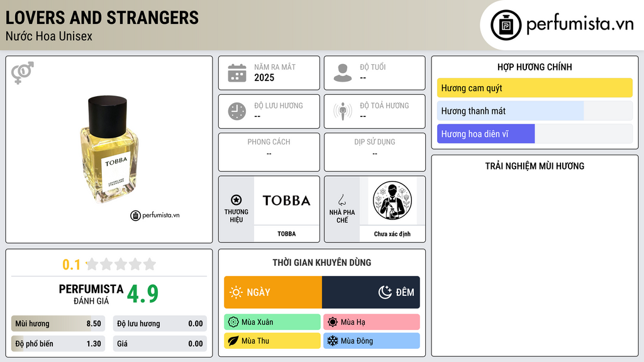Viewport: 644px width, 362px height.
Task: Click the ĐỘ TOẢ HƯƠNG label
Action: click(x=384, y=106)
